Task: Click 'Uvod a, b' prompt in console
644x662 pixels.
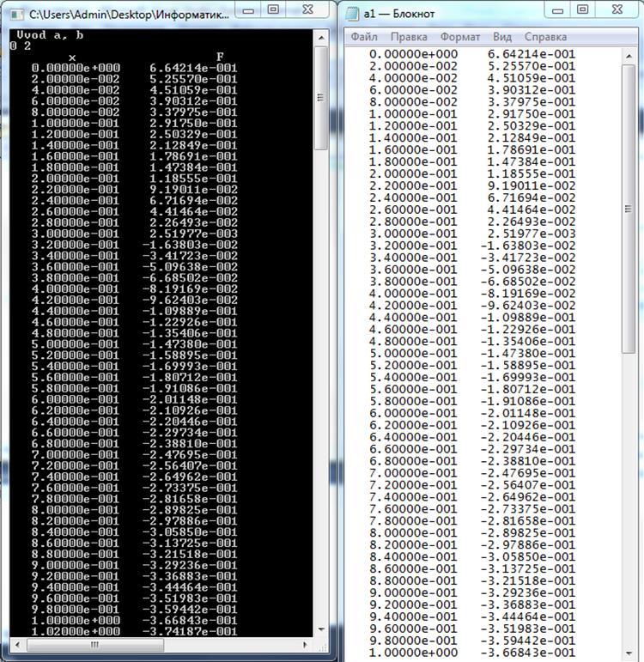Action: (50, 35)
